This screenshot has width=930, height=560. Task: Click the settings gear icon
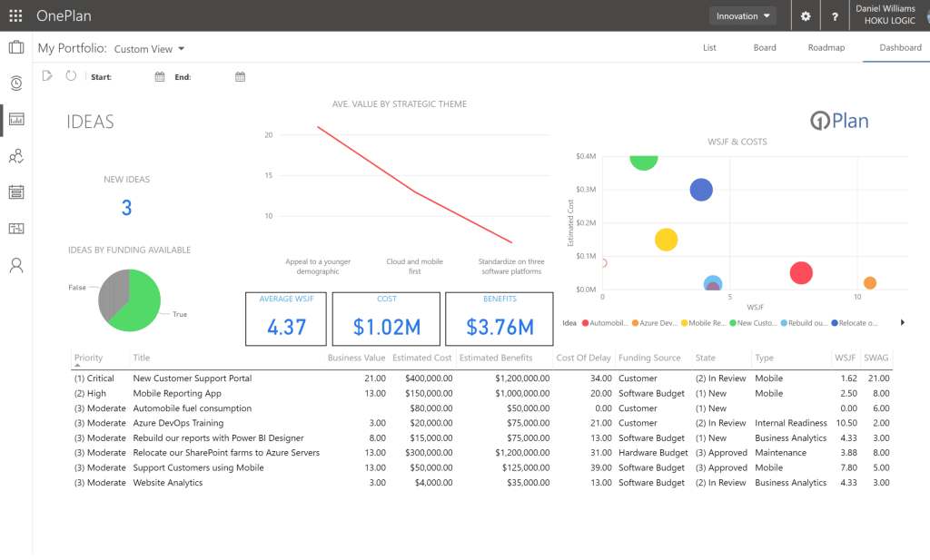[x=806, y=16]
